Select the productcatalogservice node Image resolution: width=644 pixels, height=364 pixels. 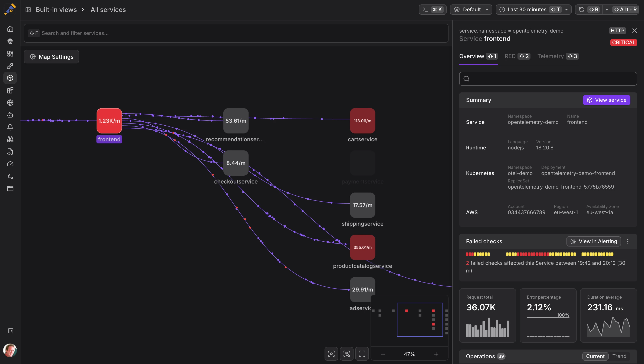click(362, 247)
